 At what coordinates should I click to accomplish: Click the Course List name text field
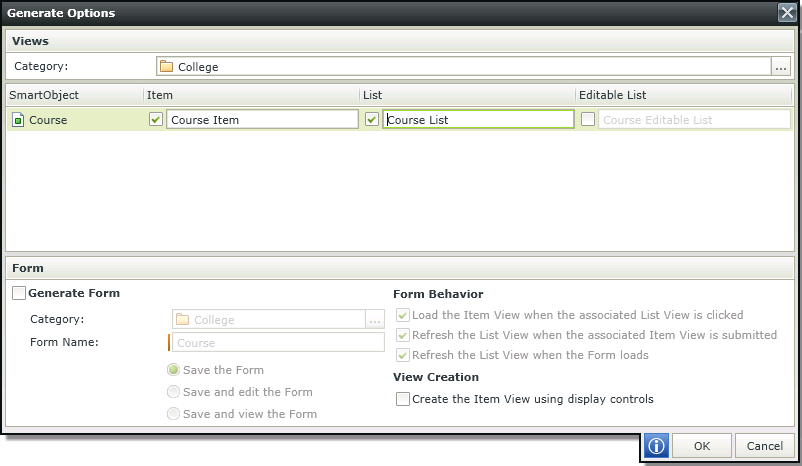tap(478, 119)
